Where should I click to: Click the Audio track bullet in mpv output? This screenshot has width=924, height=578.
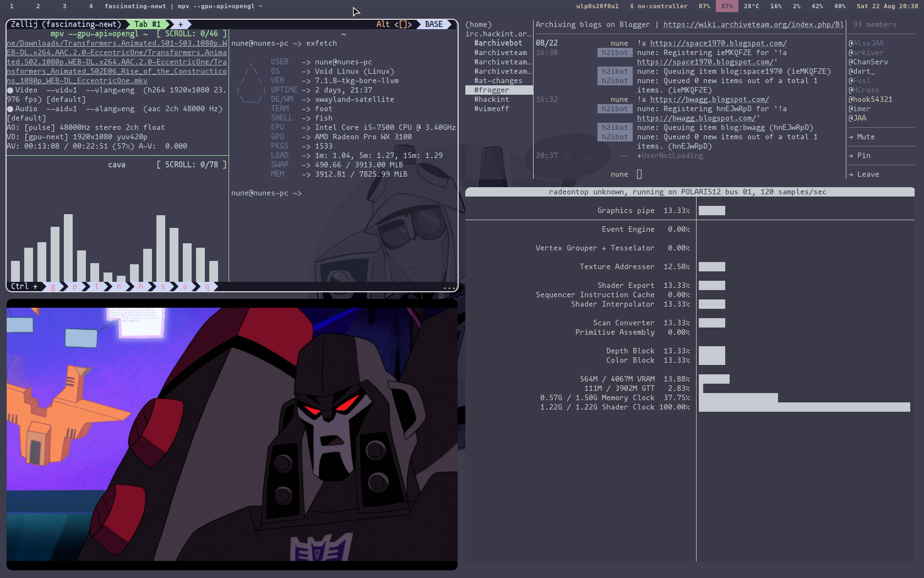(x=10, y=109)
